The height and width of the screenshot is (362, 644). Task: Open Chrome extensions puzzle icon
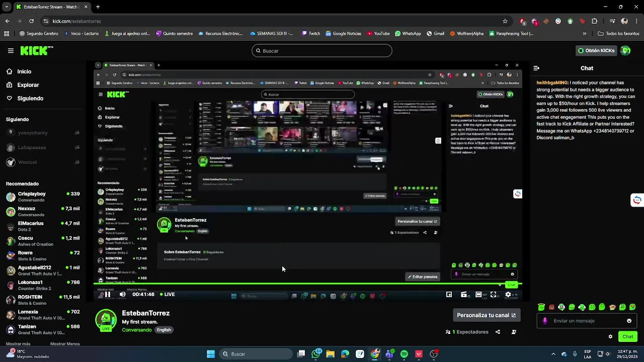595,21
